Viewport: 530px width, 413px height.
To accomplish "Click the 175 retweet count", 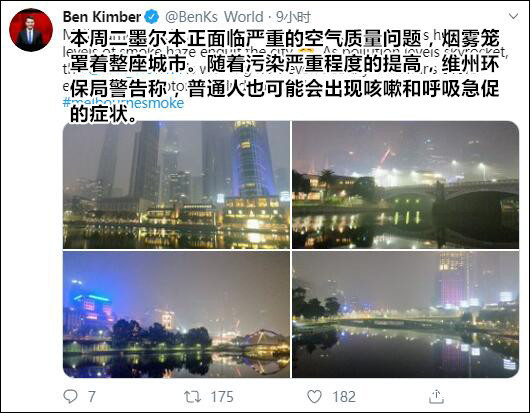I will pyautogui.click(x=222, y=397).
